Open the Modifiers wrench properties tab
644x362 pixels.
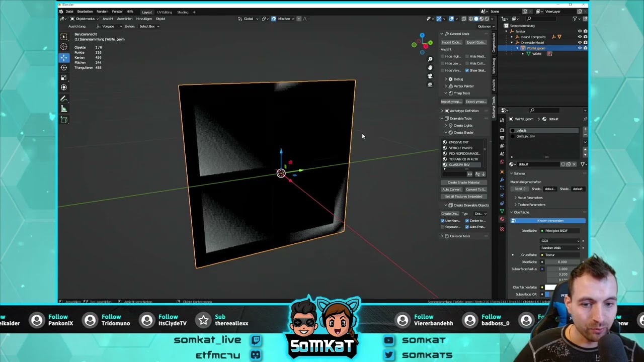[x=502, y=179]
